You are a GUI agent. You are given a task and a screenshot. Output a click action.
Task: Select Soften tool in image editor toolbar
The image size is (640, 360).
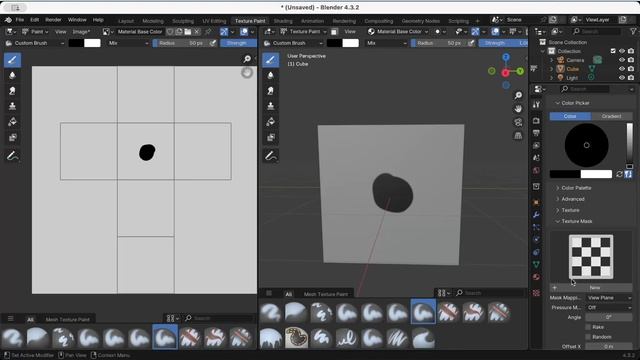coord(12,76)
